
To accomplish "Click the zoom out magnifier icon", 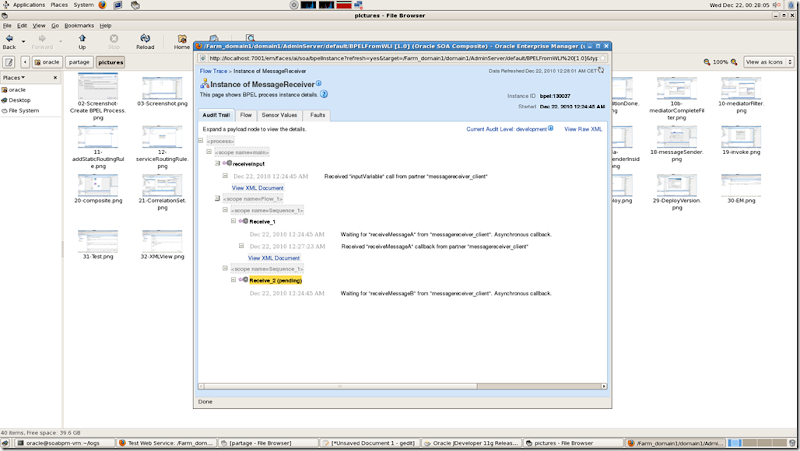I will [x=707, y=62].
